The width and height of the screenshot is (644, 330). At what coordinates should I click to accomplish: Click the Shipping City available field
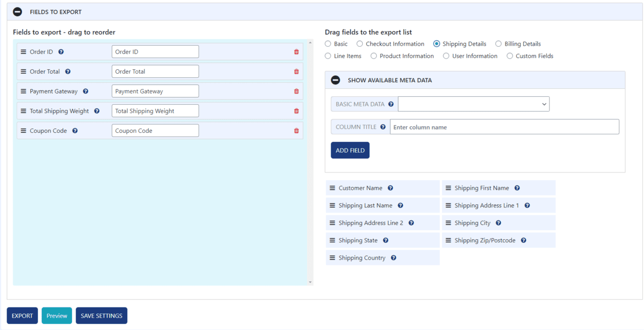point(499,223)
